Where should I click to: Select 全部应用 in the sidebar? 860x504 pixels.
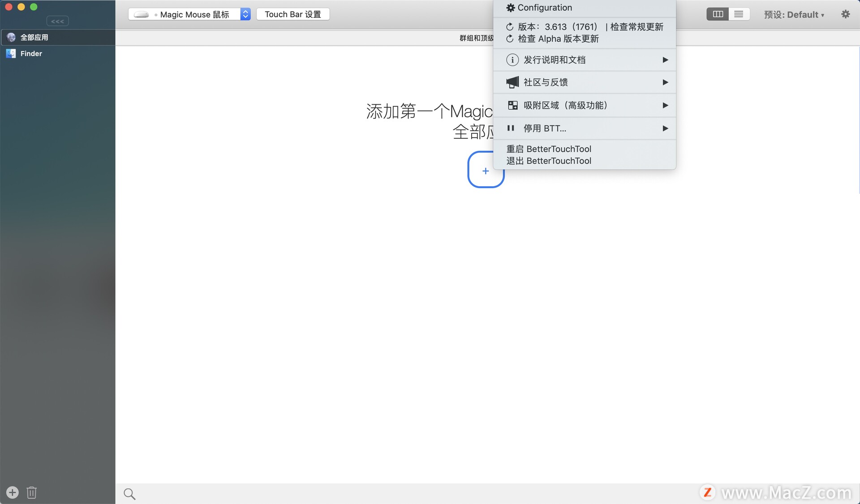click(58, 37)
